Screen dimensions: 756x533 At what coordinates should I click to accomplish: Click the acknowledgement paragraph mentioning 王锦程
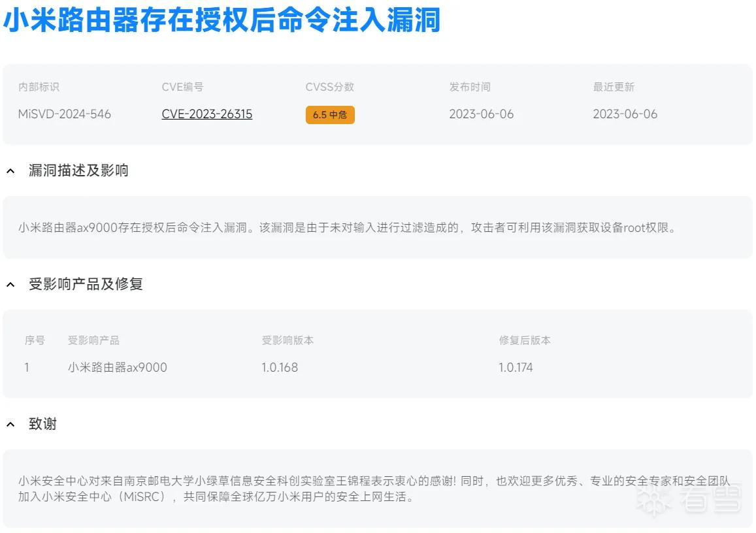[374, 489]
